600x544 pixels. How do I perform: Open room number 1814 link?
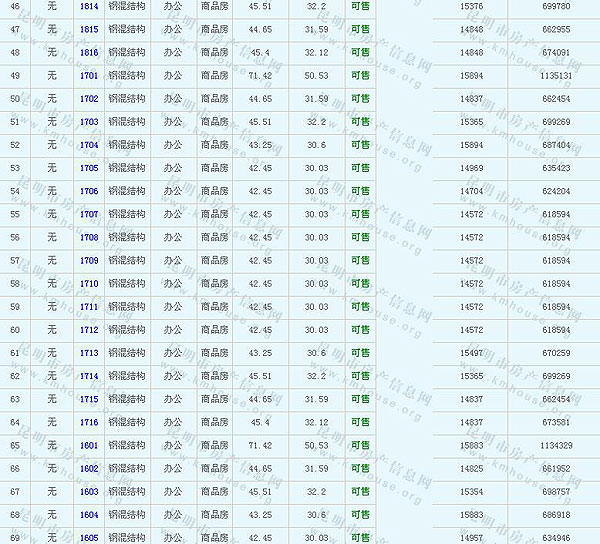coord(89,6)
